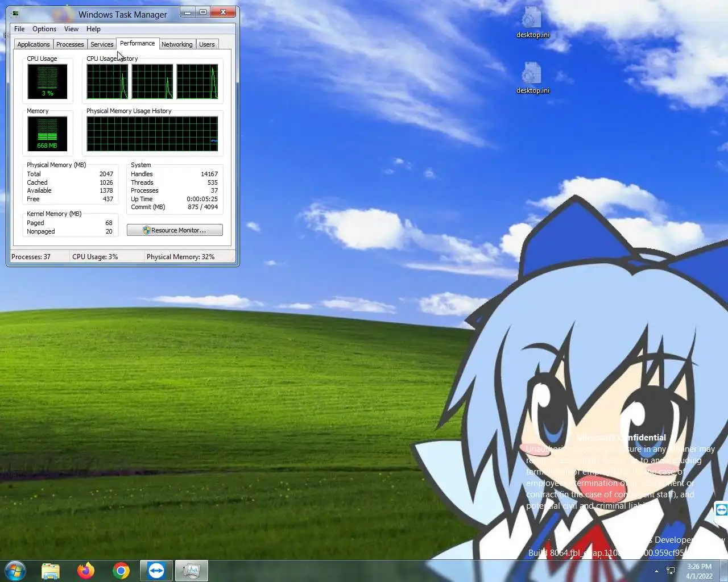Open Windows Explorer from the taskbar
The height and width of the screenshot is (582, 728).
[x=51, y=571]
